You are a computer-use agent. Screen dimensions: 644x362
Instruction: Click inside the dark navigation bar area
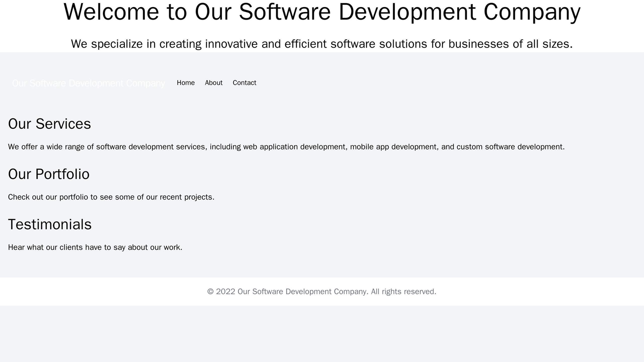(401, 82)
